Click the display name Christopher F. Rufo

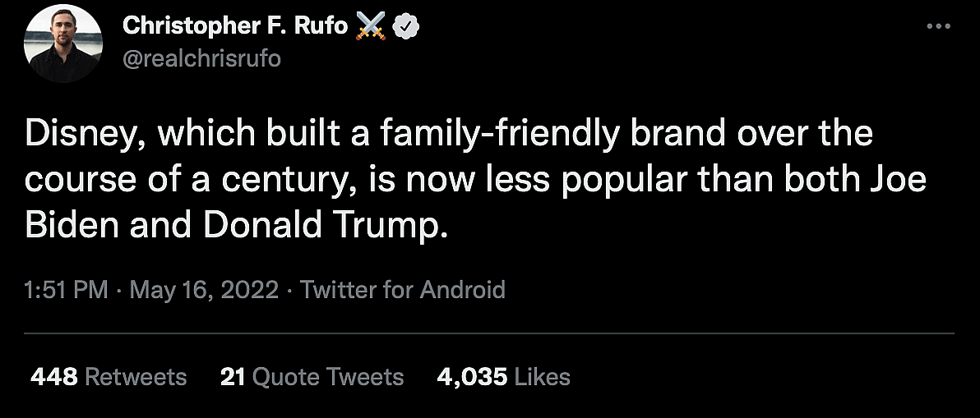point(235,26)
